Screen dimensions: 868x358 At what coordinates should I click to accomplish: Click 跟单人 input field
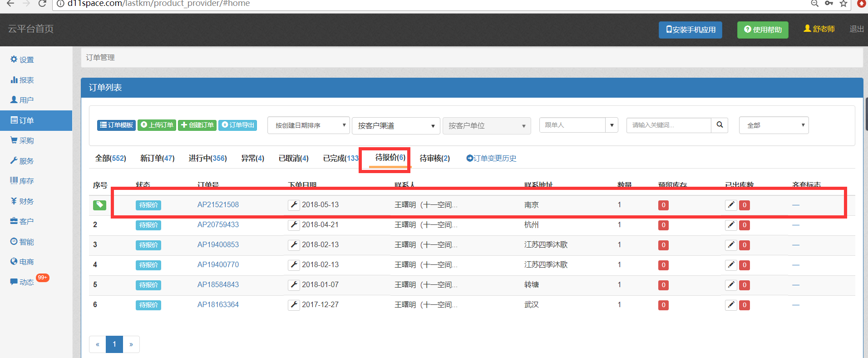coord(572,125)
